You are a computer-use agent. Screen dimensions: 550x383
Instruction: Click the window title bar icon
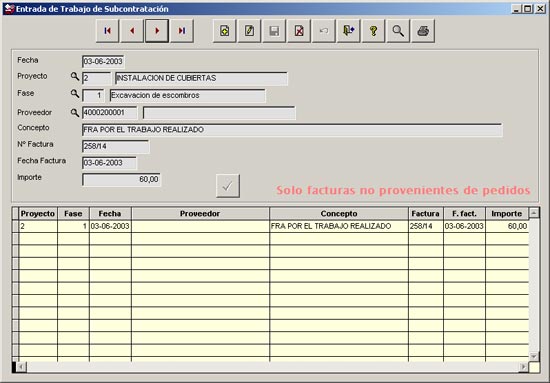click(9, 9)
